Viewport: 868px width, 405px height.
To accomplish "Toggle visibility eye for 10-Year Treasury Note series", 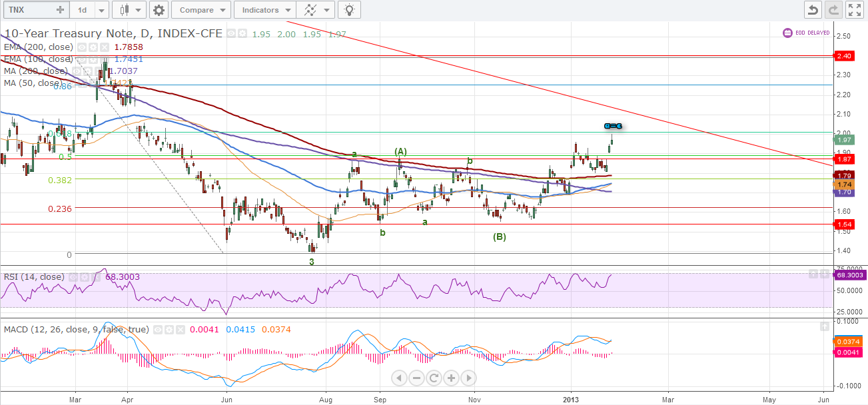I will click(x=230, y=33).
